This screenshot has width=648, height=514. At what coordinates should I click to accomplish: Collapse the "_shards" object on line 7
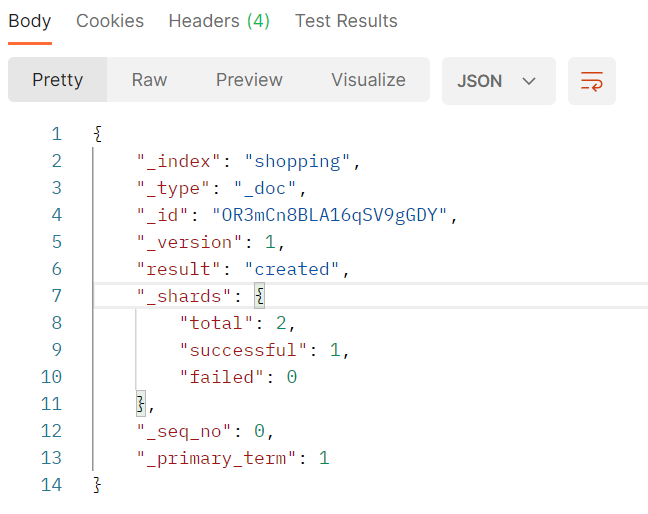coord(259,296)
